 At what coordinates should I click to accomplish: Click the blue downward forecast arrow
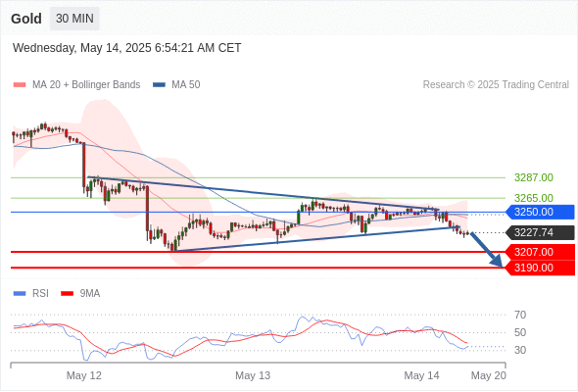(487, 250)
